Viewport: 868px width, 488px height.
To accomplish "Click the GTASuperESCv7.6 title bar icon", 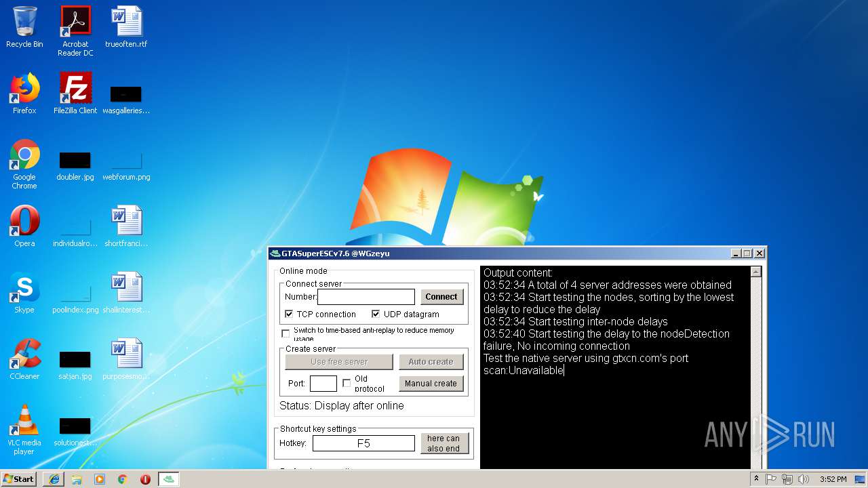I will (275, 253).
